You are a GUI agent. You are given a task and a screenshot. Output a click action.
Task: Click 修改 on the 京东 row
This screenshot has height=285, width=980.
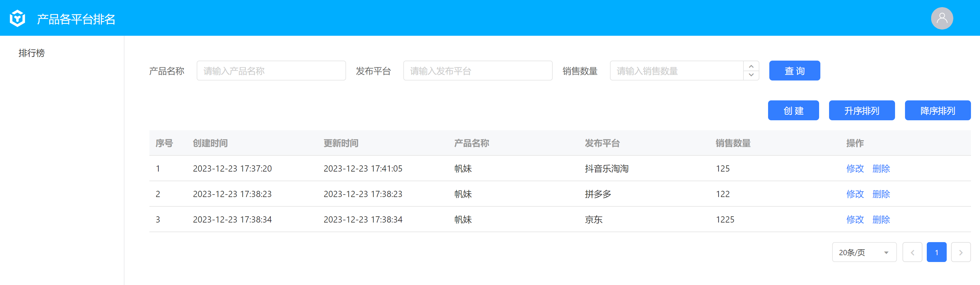click(x=855, y=219)
